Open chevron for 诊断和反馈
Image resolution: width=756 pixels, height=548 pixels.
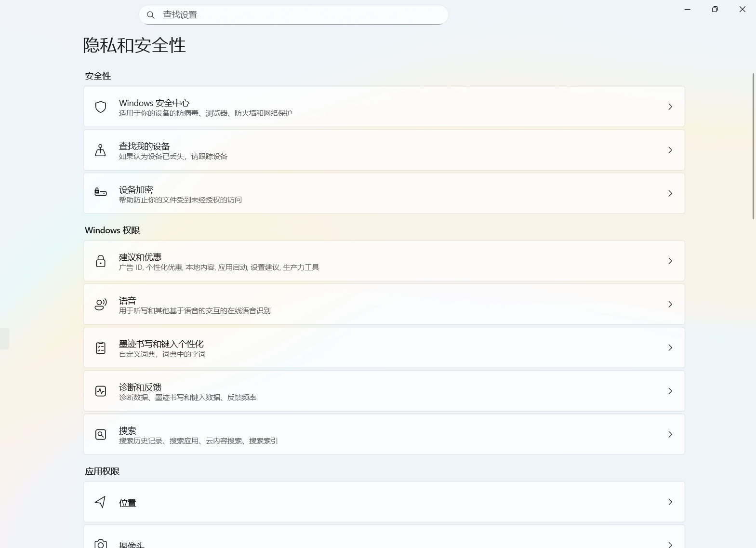point(670,391)
